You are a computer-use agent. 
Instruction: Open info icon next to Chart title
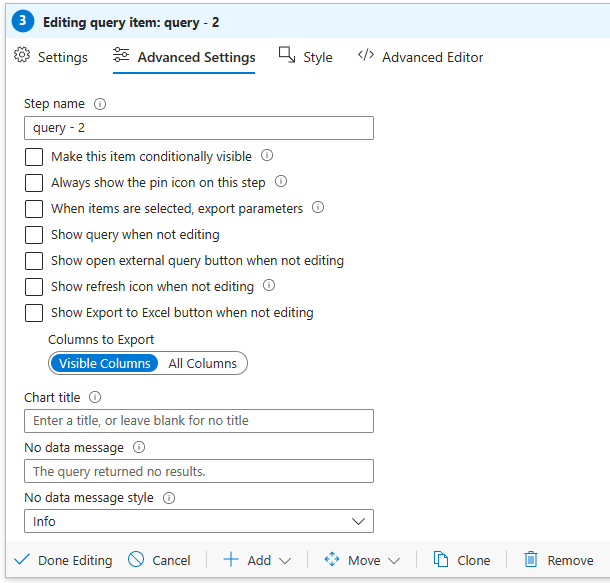click(95, 397)
